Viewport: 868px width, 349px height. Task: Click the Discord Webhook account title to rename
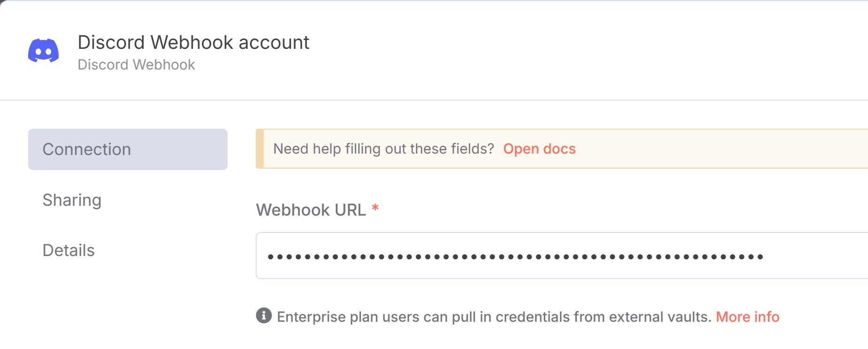(193, 42)
